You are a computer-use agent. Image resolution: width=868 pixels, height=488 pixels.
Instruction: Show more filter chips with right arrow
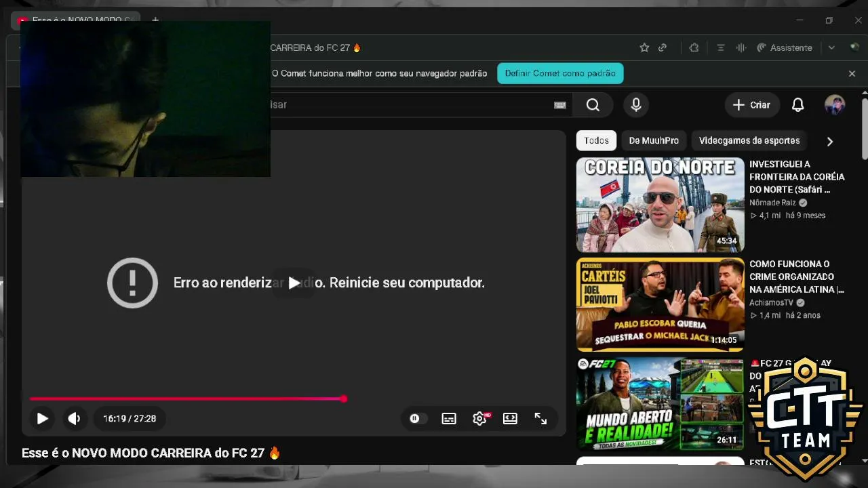click(829, 141)
